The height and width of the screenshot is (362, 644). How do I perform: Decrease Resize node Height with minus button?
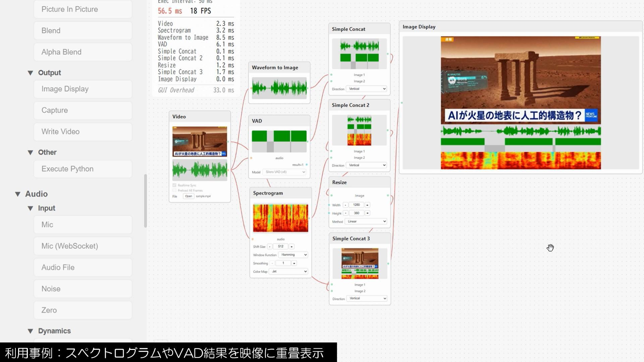point(345,213)
